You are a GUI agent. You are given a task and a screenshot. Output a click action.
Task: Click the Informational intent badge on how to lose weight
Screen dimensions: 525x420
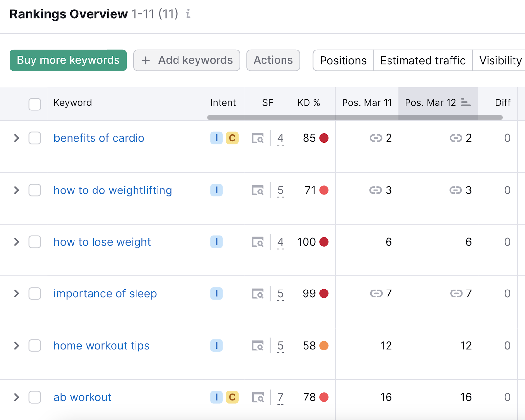[x=216, y=242]
